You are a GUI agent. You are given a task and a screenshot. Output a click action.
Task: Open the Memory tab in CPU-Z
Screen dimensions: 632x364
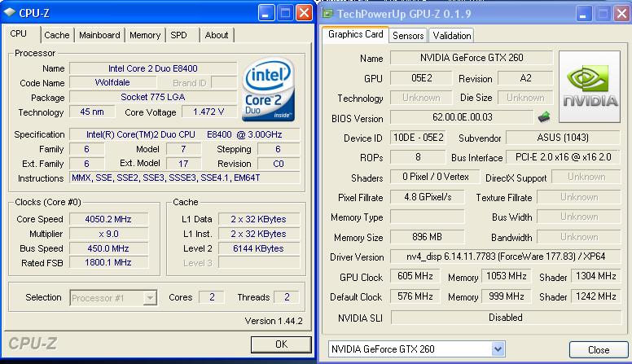click(145, 35)
